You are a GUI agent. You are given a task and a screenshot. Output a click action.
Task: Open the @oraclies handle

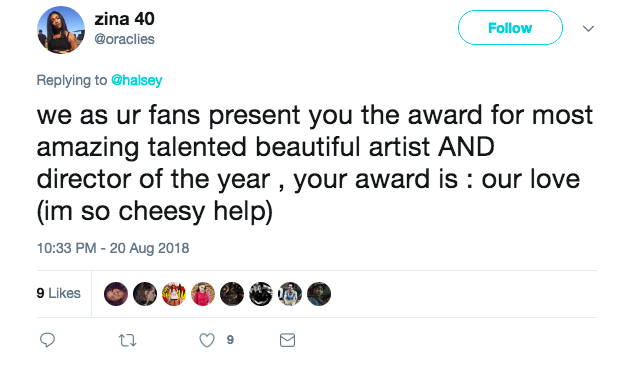[x=124, y=39]
